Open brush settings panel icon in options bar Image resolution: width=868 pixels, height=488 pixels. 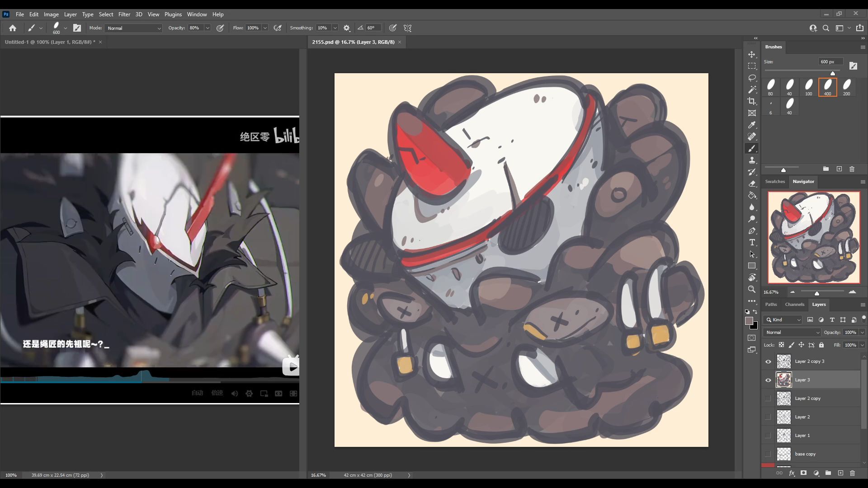[x=77, y=28]
